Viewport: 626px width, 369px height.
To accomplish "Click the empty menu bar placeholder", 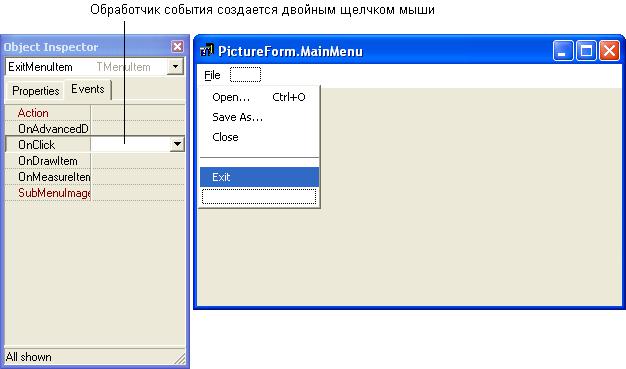I will [x=245, y=75].
